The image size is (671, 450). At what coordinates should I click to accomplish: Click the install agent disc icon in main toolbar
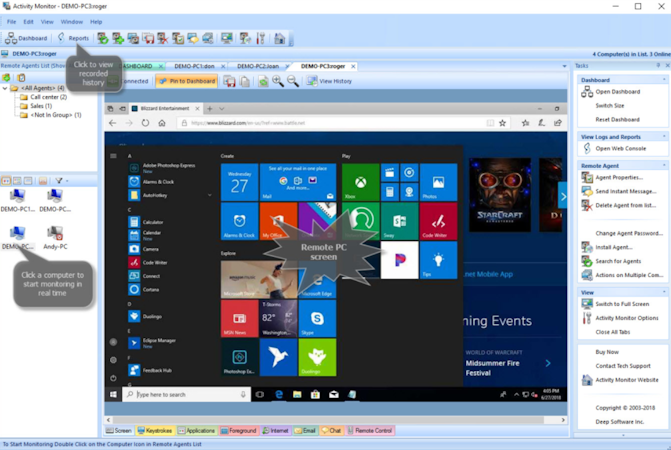[245, 38]
